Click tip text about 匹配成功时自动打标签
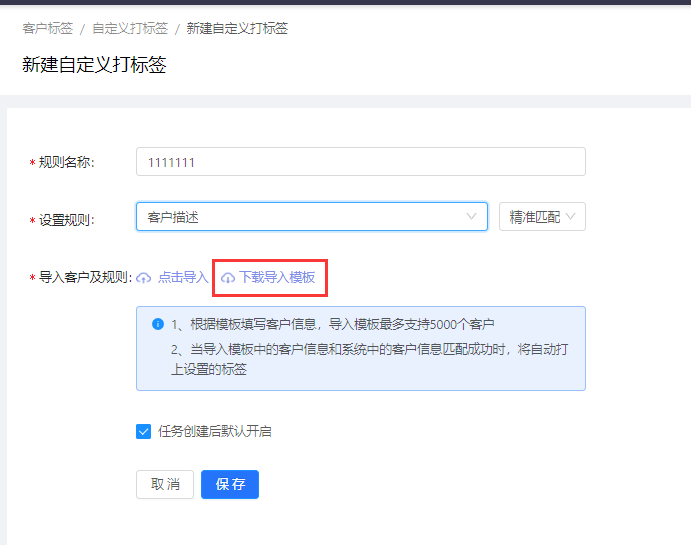The height and width of the screenshot is (545, 691). [x=369, y=359]
